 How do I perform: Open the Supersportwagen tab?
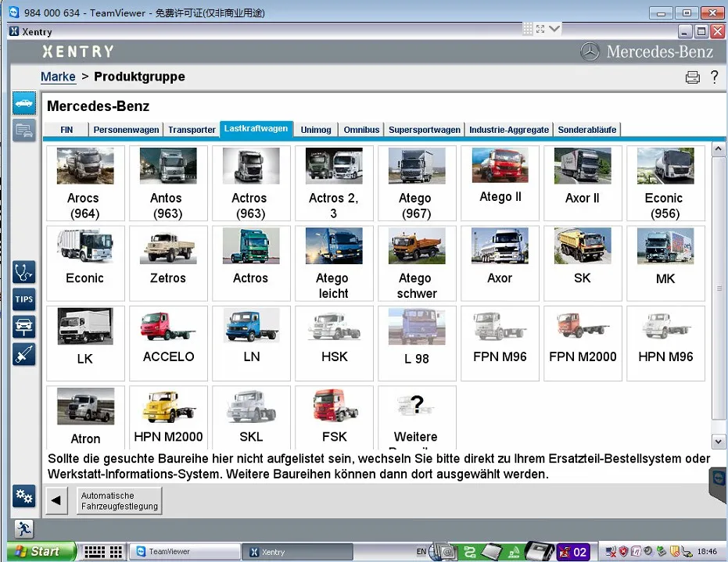pos(425,130)
